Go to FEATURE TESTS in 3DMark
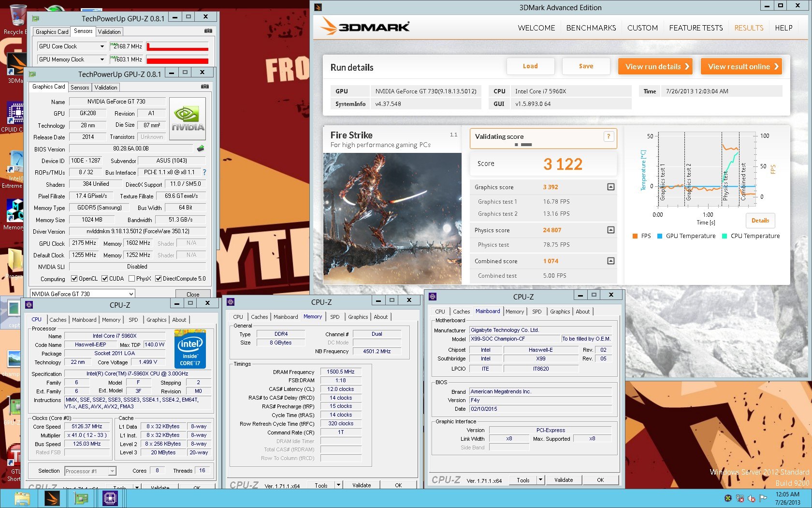 [696, 28]
